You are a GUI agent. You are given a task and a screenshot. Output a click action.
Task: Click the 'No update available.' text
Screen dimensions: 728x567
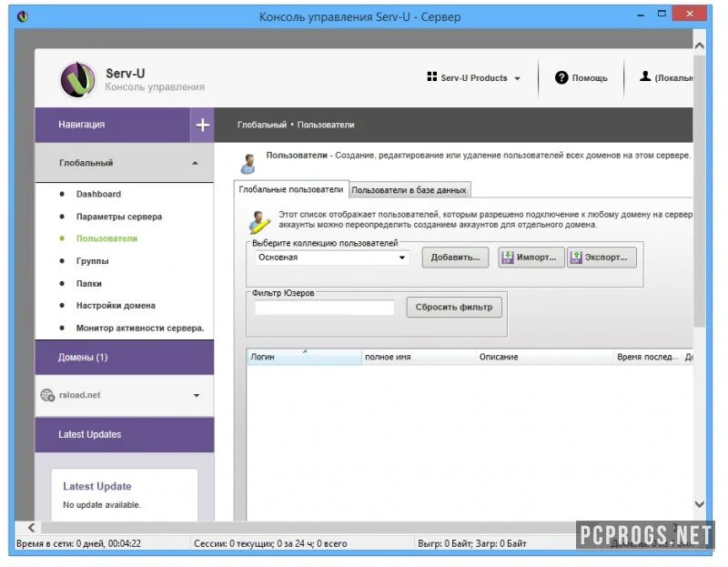(102, 505)
